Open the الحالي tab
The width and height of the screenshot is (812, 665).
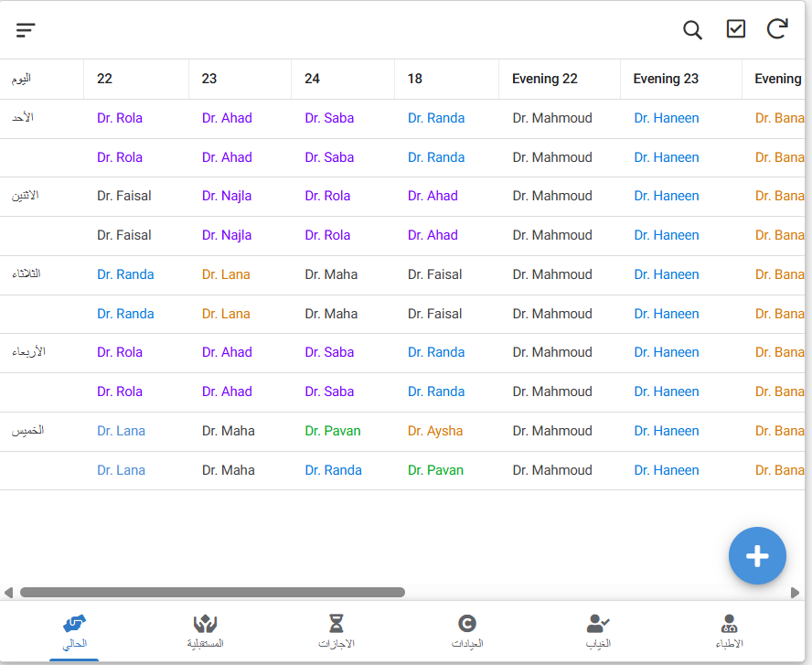tap(74, 631)
